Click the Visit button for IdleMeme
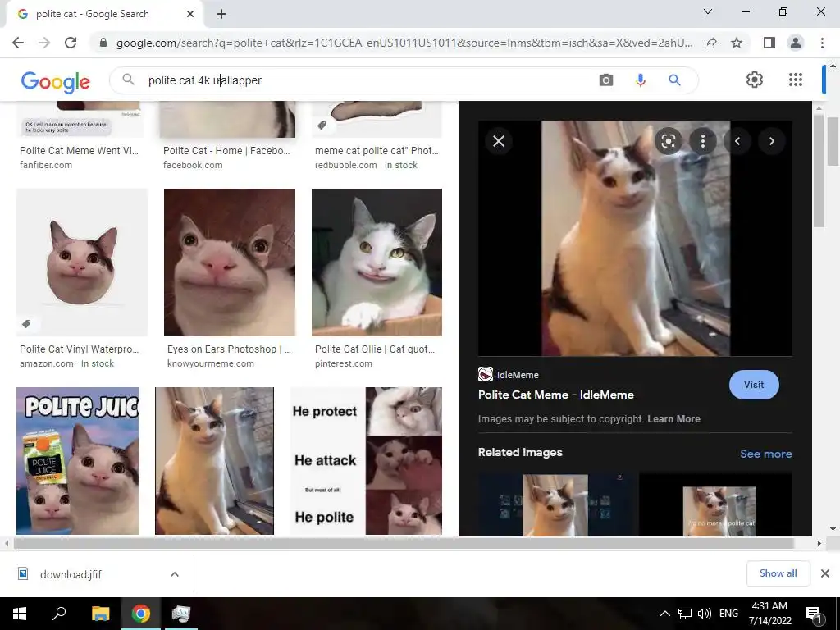Image resolution: width=840 pixels, height=630 pixels. tap(754, 385)
